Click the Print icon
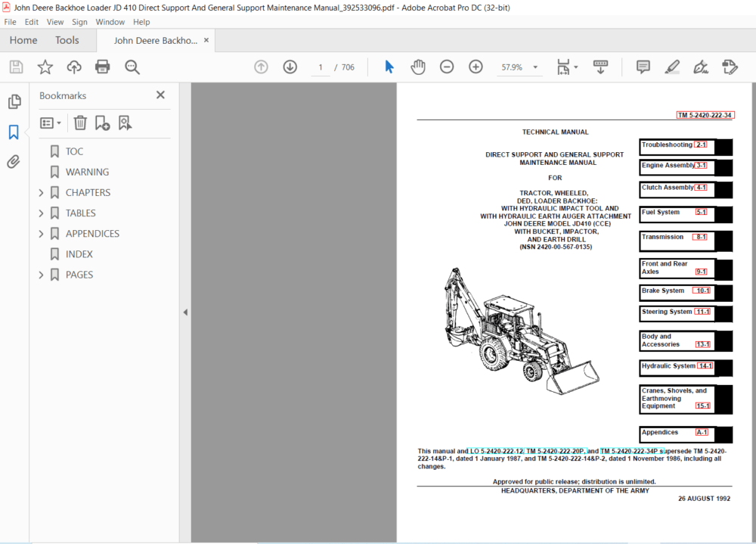The width and height of the screenshot is (756, 544). [102, 67]
